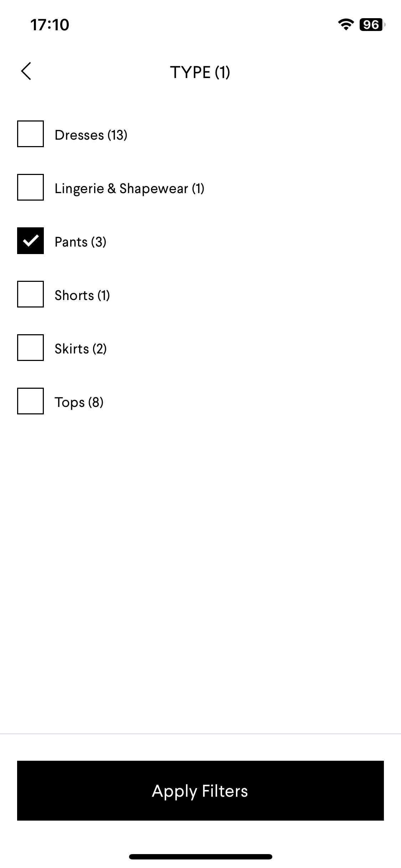Viewport: 401px width, 868px height.
Task: Tap the Tops (8) label text
Action: coord(79,403)
